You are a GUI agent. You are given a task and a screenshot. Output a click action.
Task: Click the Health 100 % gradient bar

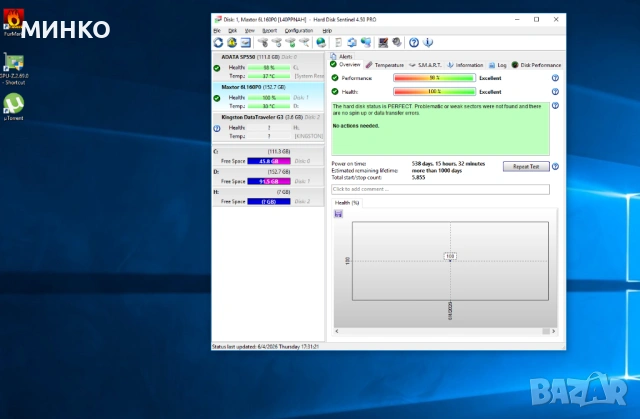(434, 92)
